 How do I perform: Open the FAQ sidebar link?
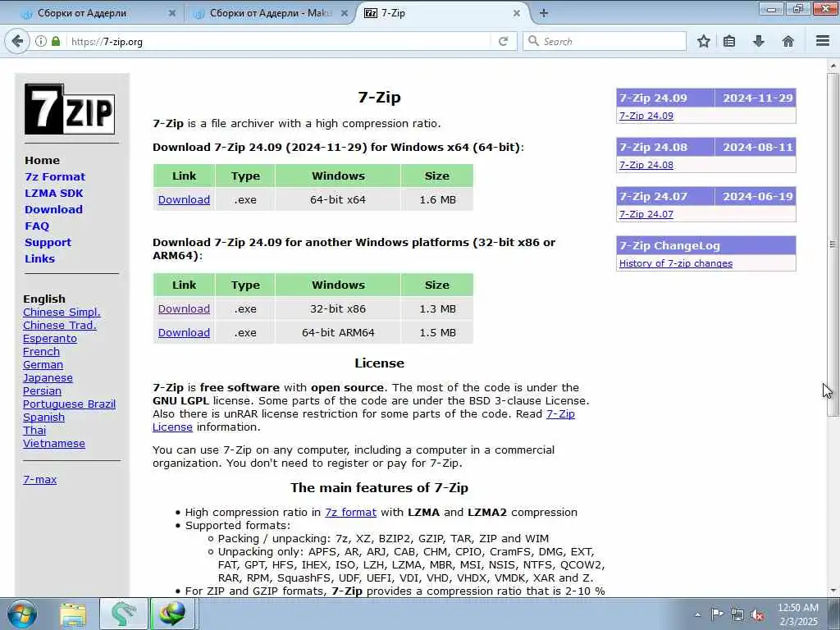37,226
